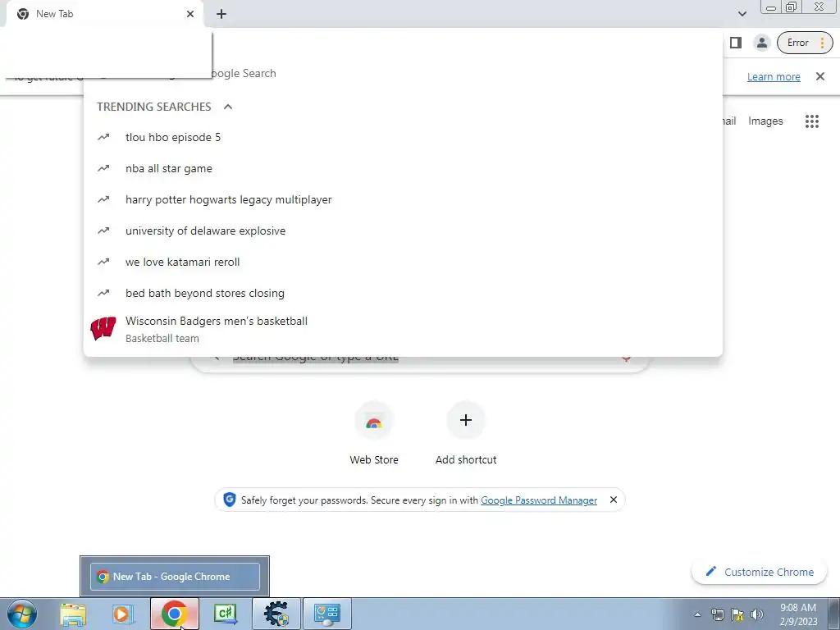Screen dimensions: 840x630
Task: Click the shield icon in password promo
Action: click(x=230, y=500)
